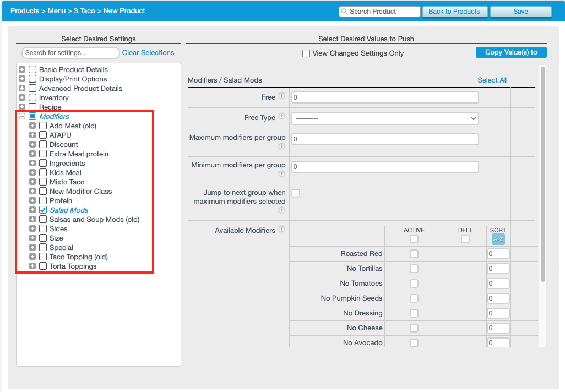Expand the Salad Mods node
The width and height of the screenshot is (565, 392).
(x=32, y=210)
